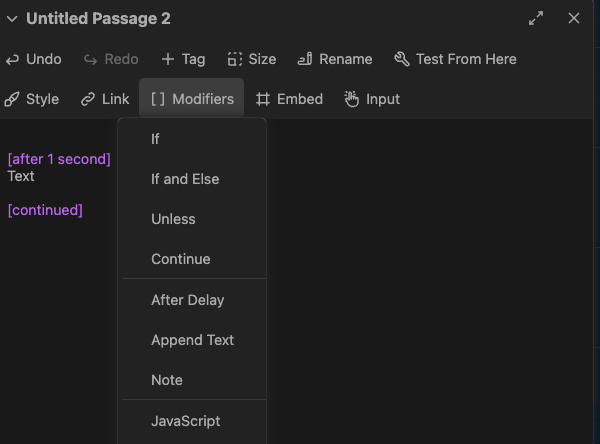This screenshot has width=600, height=444.
Task: Choose the Append Text modifier
Action: click(x=192, y=340)
